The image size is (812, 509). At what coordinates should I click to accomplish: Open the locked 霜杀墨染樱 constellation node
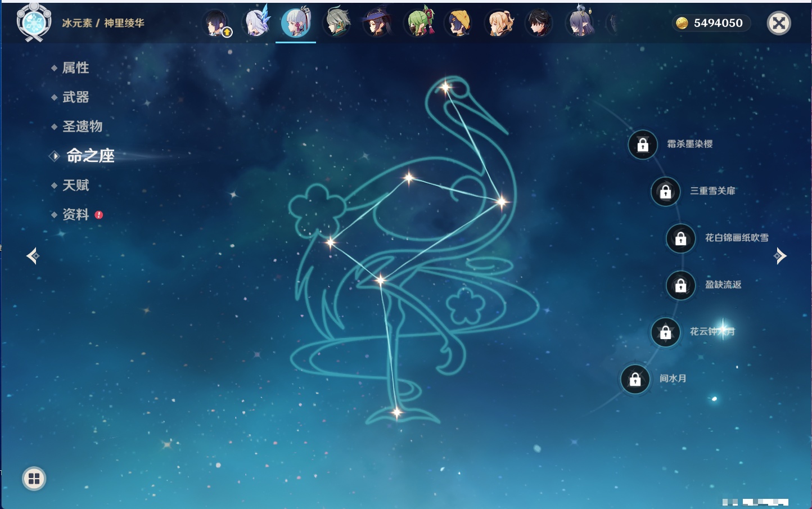click(643, 145)
